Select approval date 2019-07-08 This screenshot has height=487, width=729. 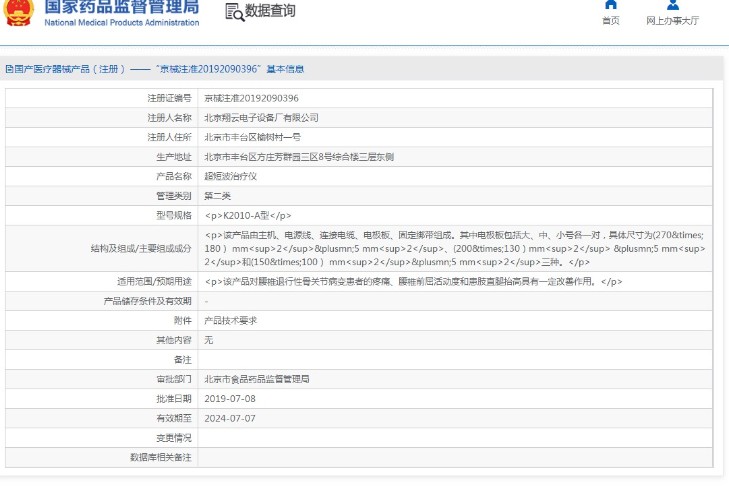click(x=230, y=399)
